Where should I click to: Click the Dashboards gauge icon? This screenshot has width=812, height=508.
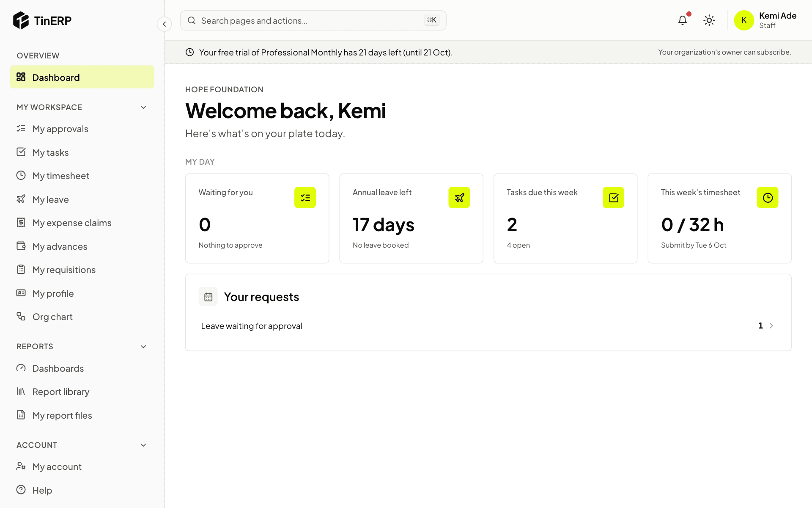21,368
